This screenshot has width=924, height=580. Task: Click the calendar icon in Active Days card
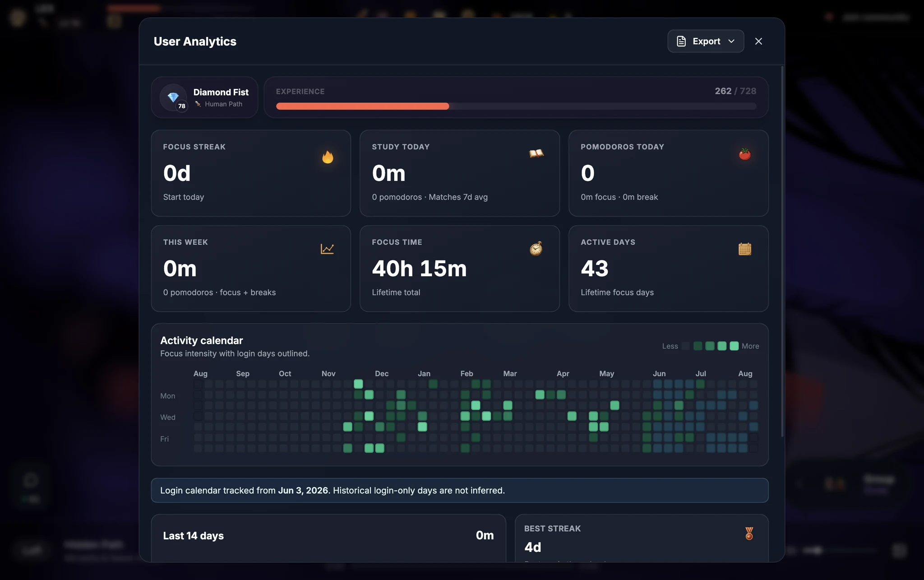click(x=745, y=249)
